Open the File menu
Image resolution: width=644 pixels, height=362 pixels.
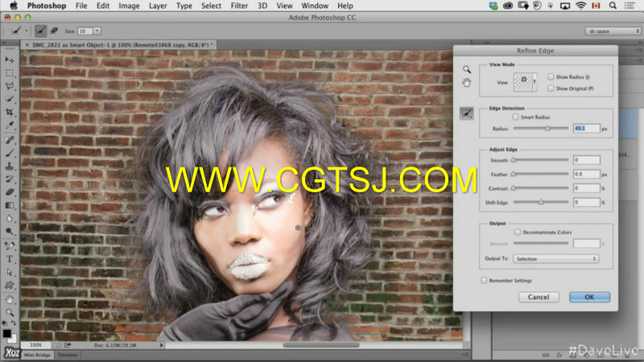tap(81, 6)
